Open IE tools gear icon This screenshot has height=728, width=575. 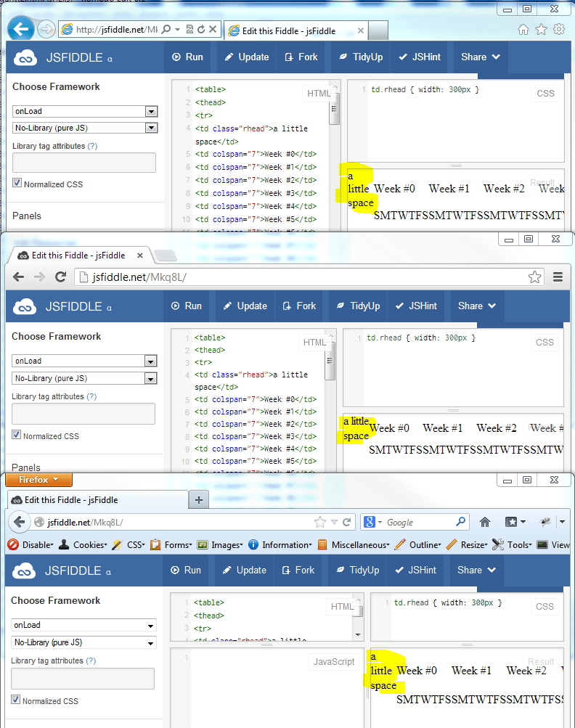pyautogui.click(x=559, y=29)
